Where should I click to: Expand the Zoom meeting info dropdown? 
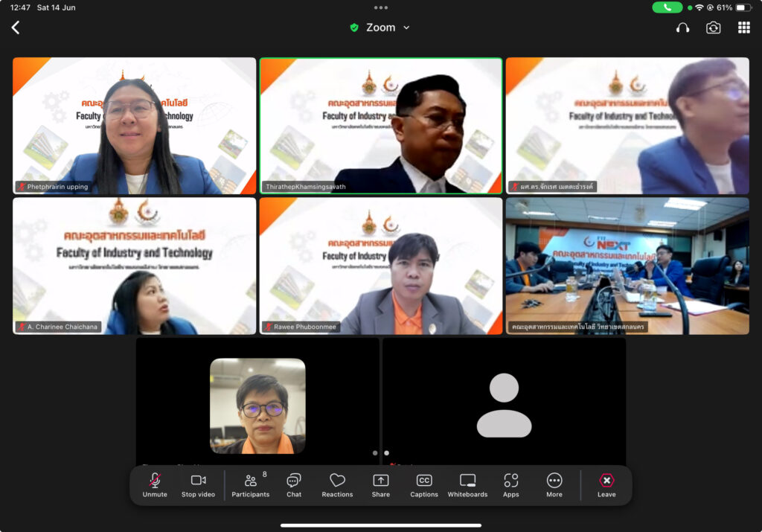coord(406,28)
